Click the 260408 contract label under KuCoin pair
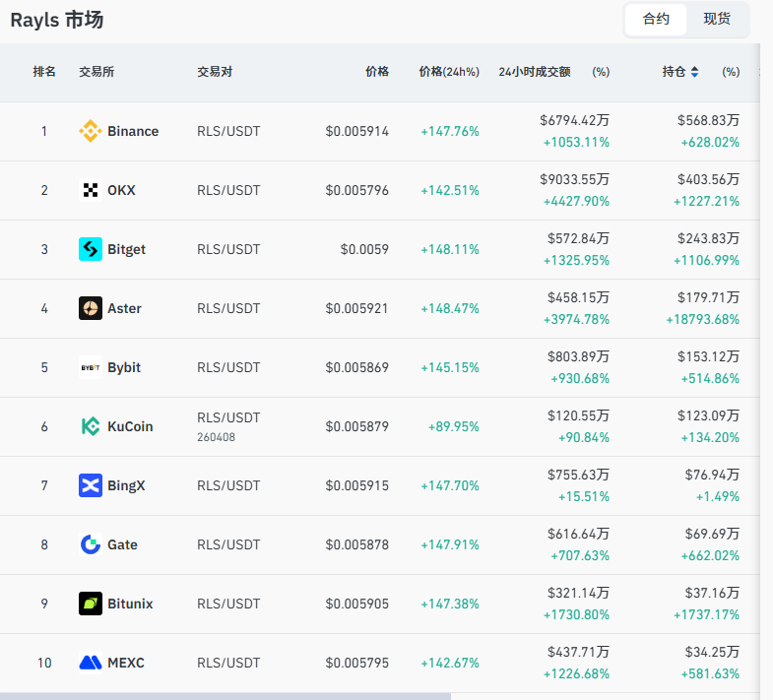The height and width of the screenshot is (700, 773). (x=216, y=437)
